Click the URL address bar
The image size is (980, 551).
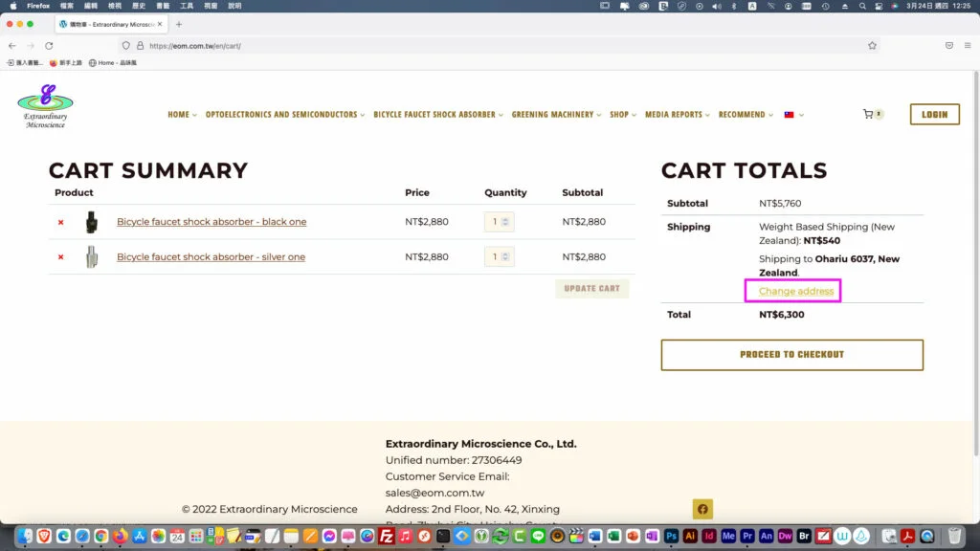point(479,45)
